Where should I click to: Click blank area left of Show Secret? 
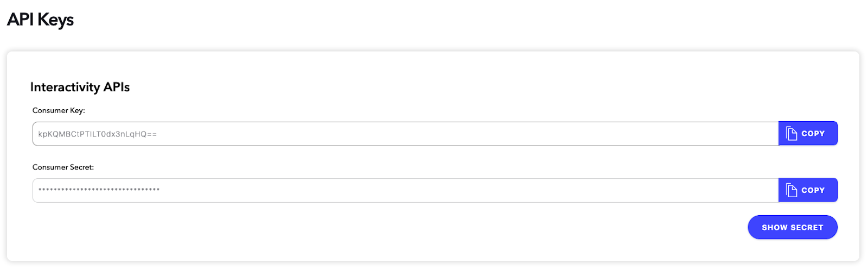pyautogui.click(x=488, y=228)
